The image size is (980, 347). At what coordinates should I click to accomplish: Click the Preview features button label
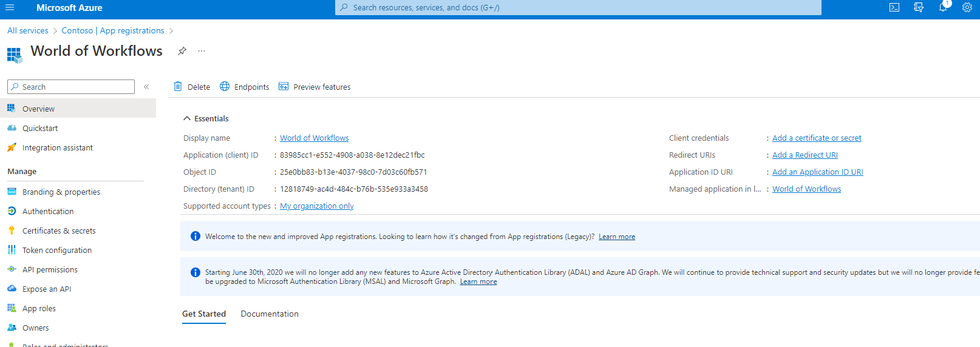click(x=322, y=87)
